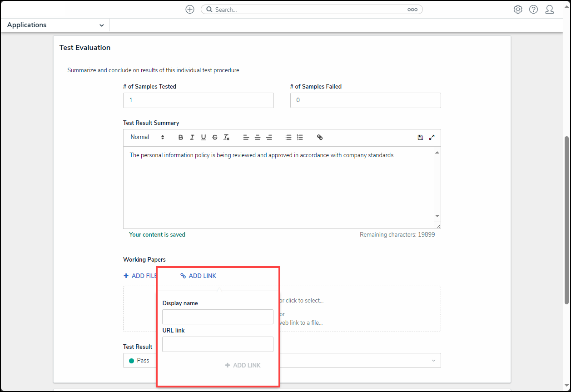Apply italic formatting to text
Image resolution: width=571 pixels, height=392 pixels.
192,137
